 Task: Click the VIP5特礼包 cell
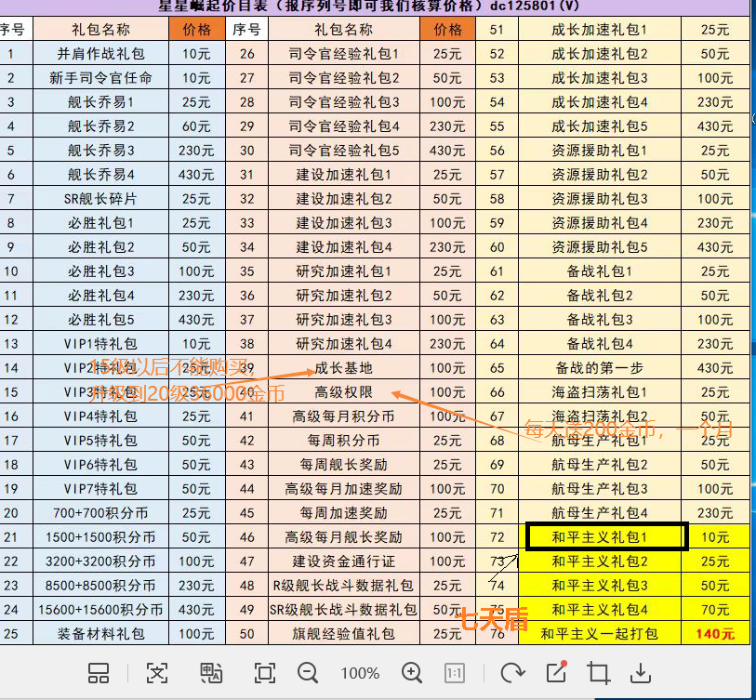100,440
